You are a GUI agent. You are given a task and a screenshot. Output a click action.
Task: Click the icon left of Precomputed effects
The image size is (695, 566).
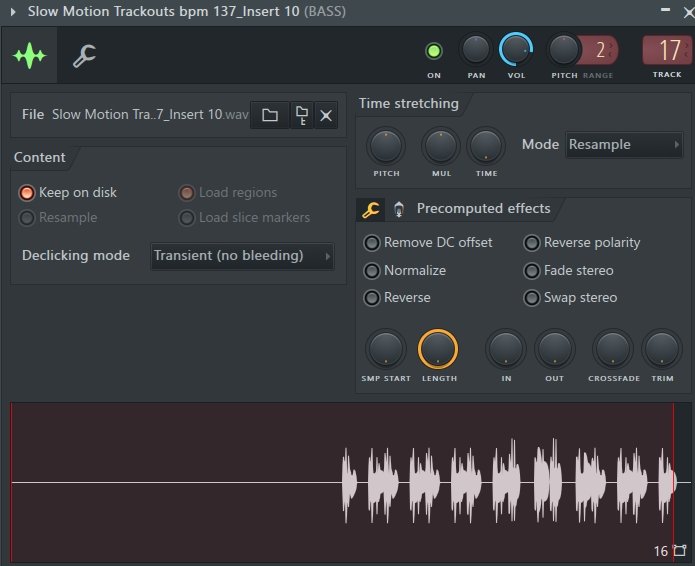coord(399,209)
